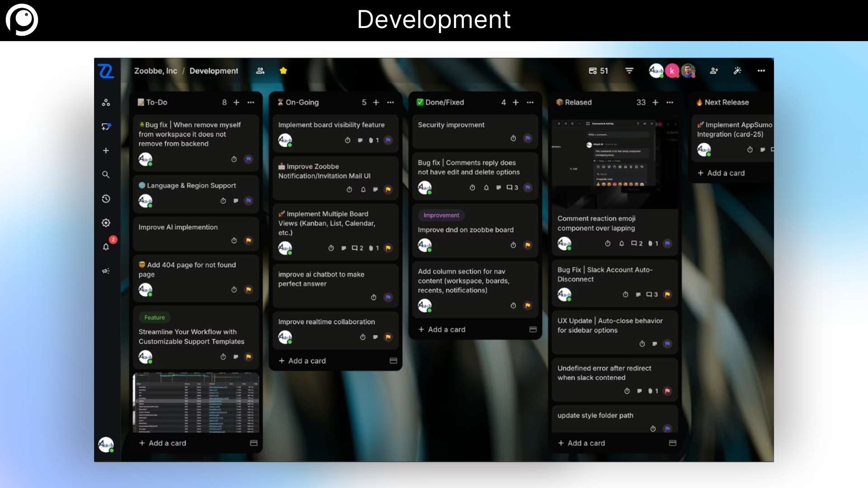Open the On-Going column overflow menu

tap(391, 103)
